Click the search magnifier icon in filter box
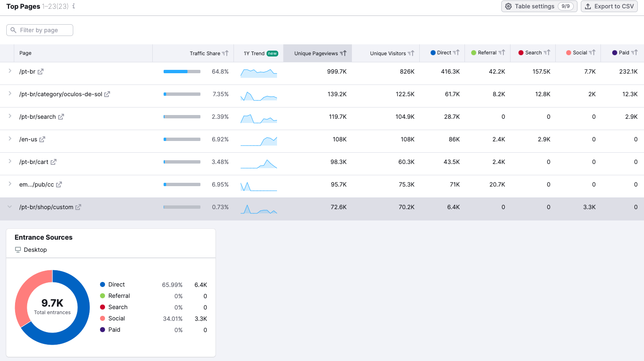The image size is (644, 361). pyautogui.click(x=13, y=30)
